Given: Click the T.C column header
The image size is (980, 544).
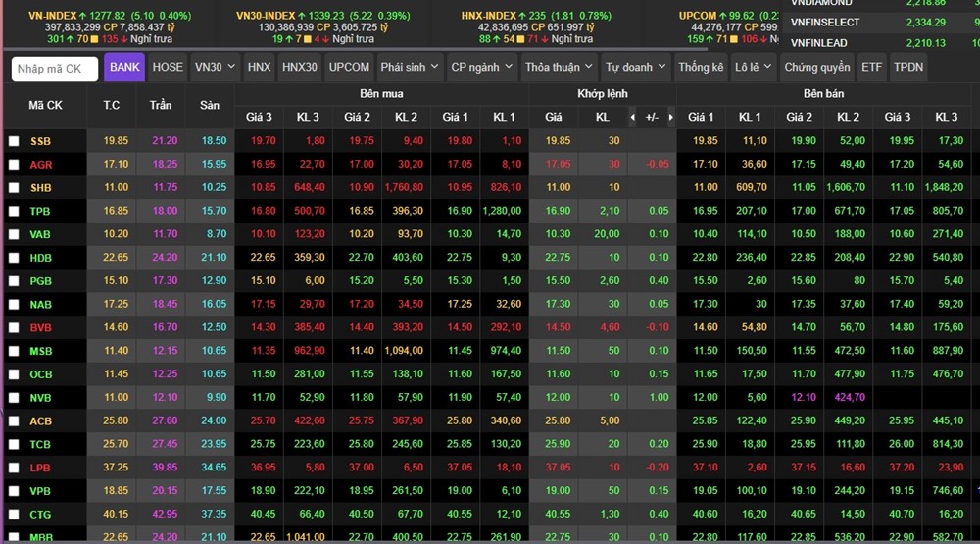Looking at the screenshot, I should 112,105.
